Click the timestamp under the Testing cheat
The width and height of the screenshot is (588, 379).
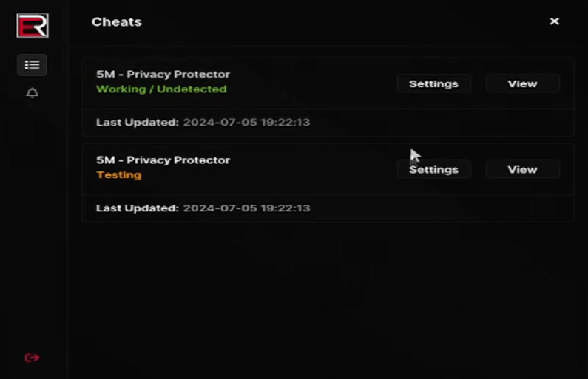(x=246, y=208)
